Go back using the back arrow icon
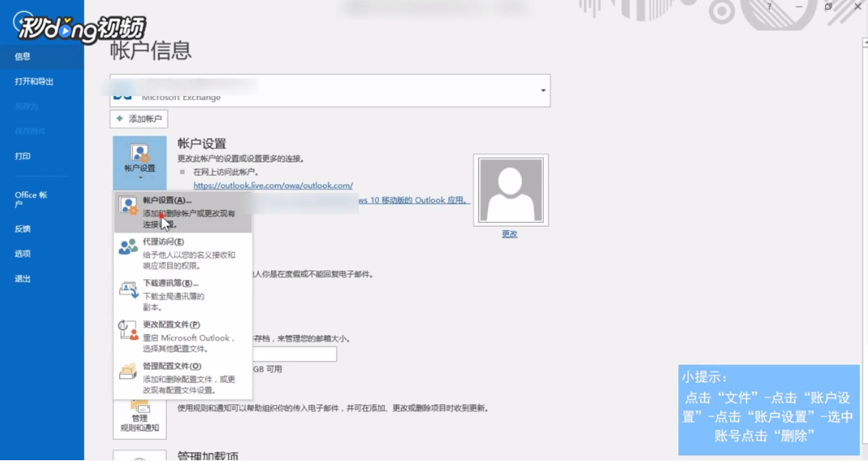This screenshot has width=868, height=461. point(23,22)
